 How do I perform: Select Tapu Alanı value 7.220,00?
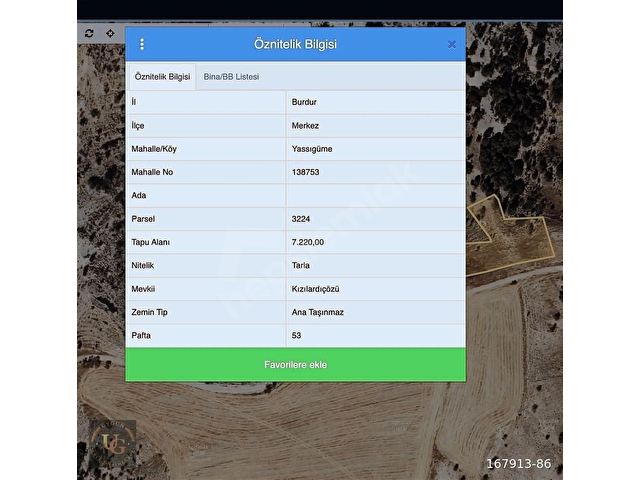[308, 242]
